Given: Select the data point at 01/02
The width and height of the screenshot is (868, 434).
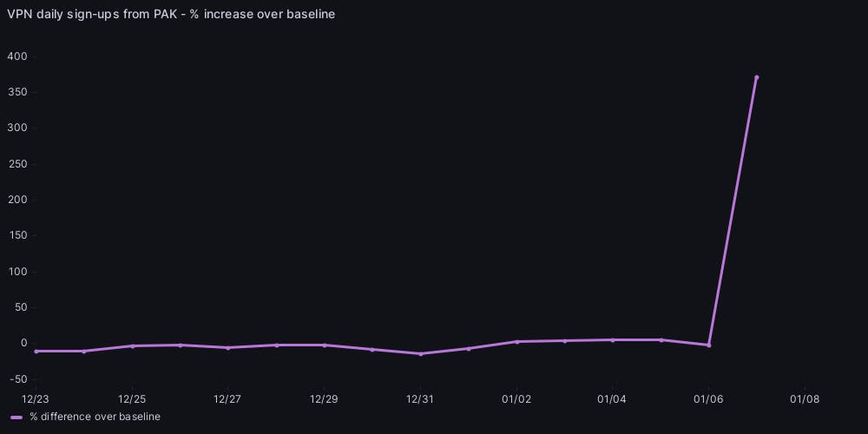Looking at the screenshot, I should coord(517,342).
